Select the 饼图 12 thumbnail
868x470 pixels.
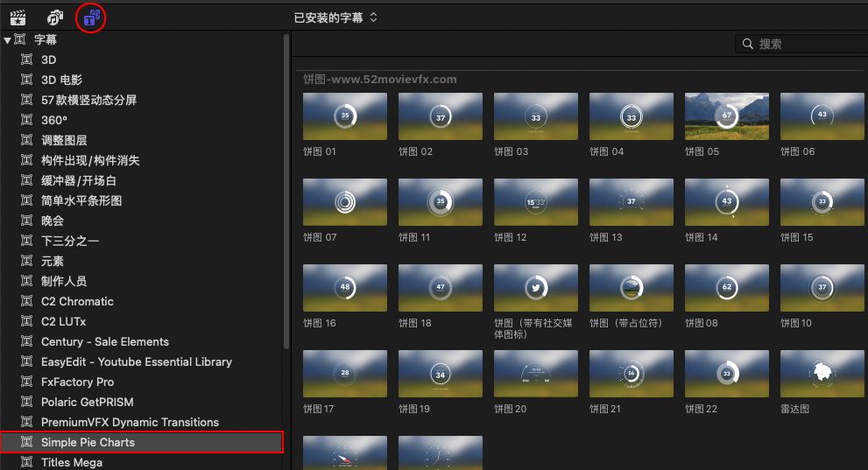coord(536,202)
